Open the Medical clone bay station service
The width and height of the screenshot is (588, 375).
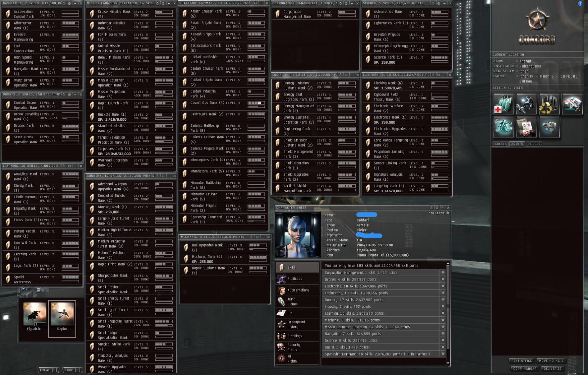point(503,104)
